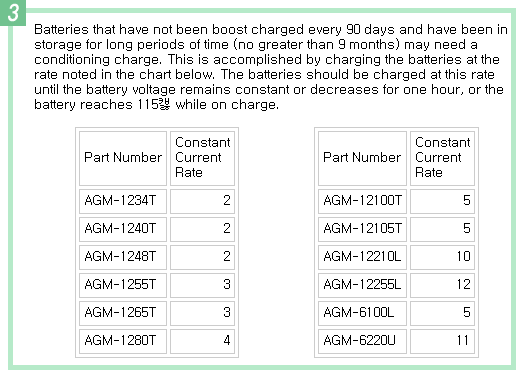The height and width of the screenshot is (370, 516).
Task: Select the AGM-1280T part number cell
Action: [x=123, y=341]
